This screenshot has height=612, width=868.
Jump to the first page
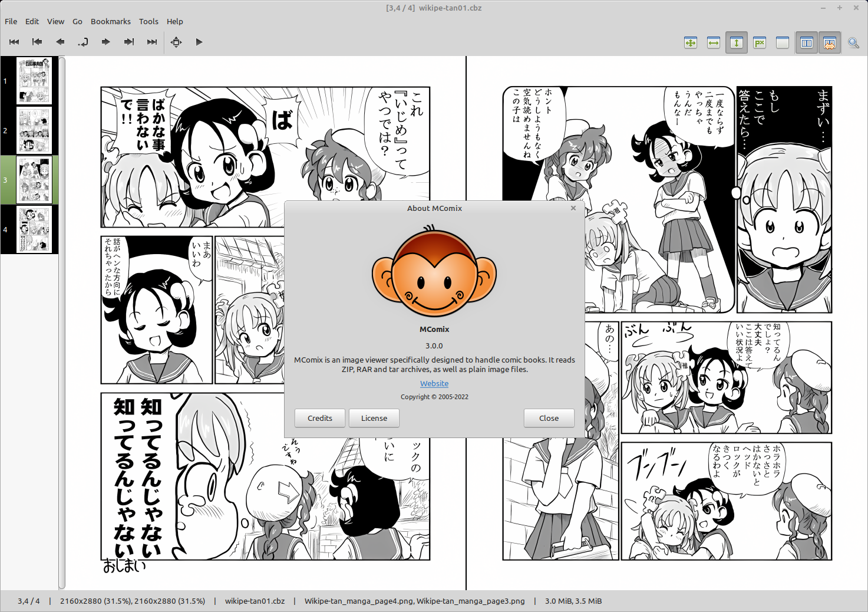click(x=14, y=42)
